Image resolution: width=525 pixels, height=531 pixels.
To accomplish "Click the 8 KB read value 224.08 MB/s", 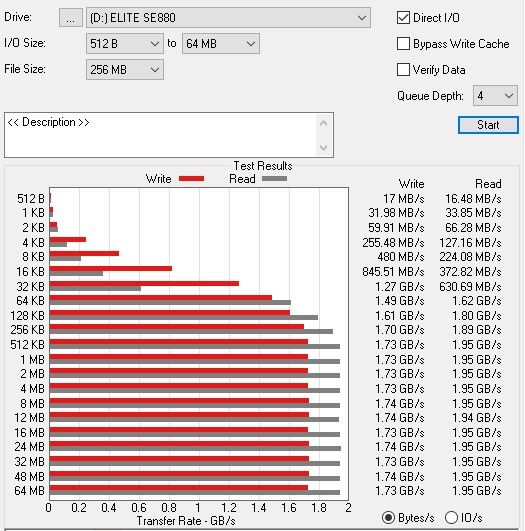I will coord(470,257).
